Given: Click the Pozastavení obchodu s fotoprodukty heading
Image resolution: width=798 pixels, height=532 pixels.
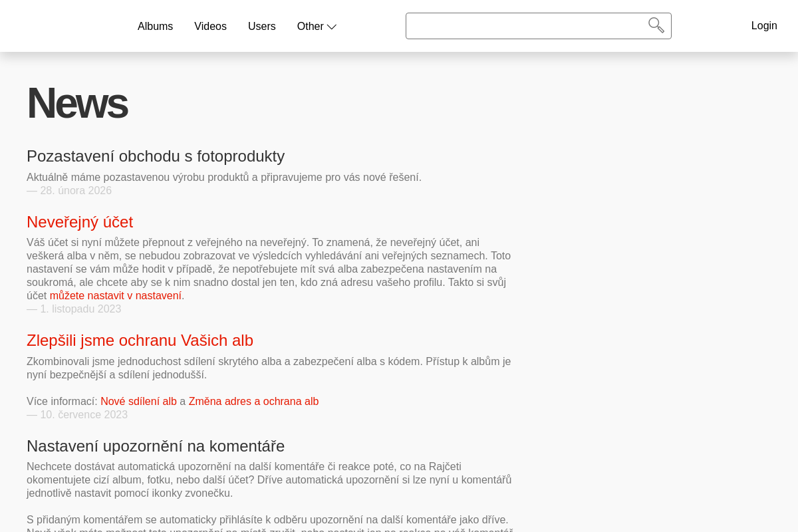Looking at the screenshot, I should (x=156, y=156).
